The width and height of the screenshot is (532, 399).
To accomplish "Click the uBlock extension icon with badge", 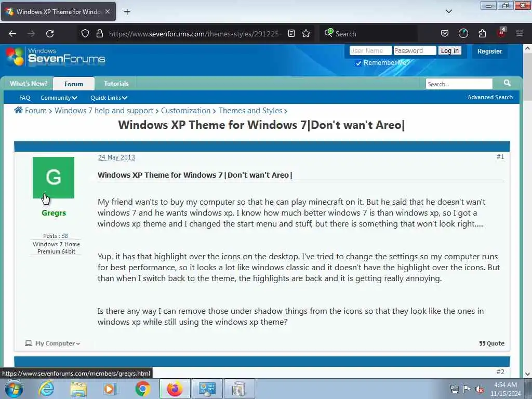I will 501,33.
